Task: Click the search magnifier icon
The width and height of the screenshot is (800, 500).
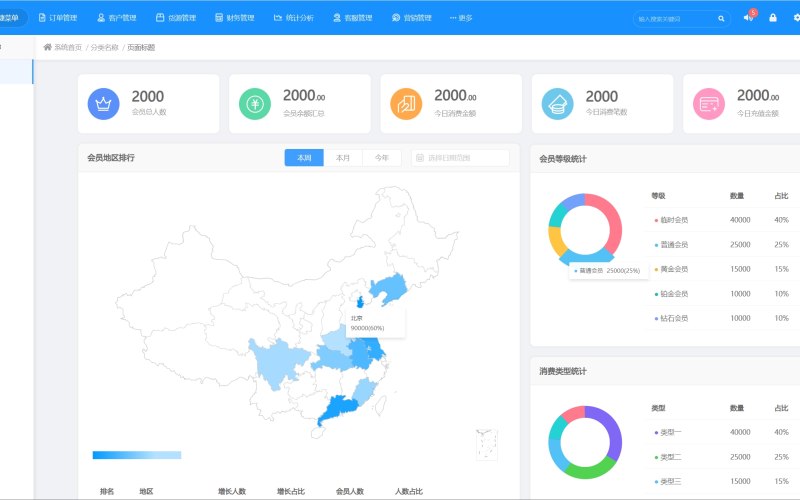Action: point(721,18)
